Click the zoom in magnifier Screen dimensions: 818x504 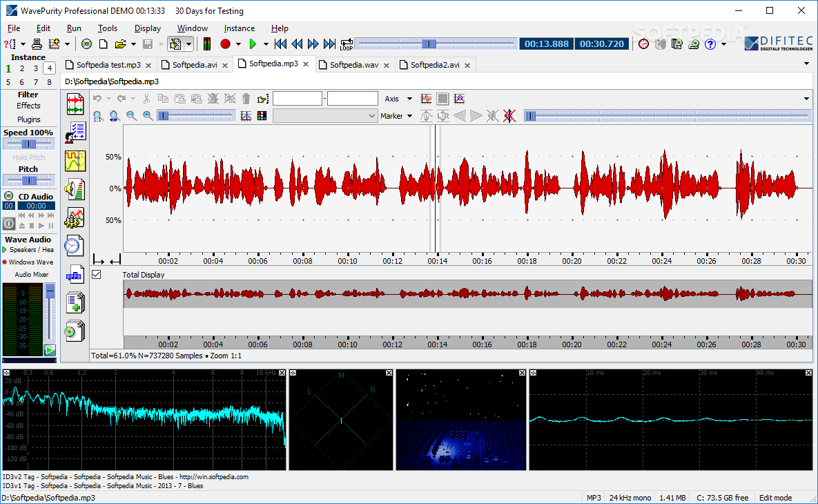[148, 116]
